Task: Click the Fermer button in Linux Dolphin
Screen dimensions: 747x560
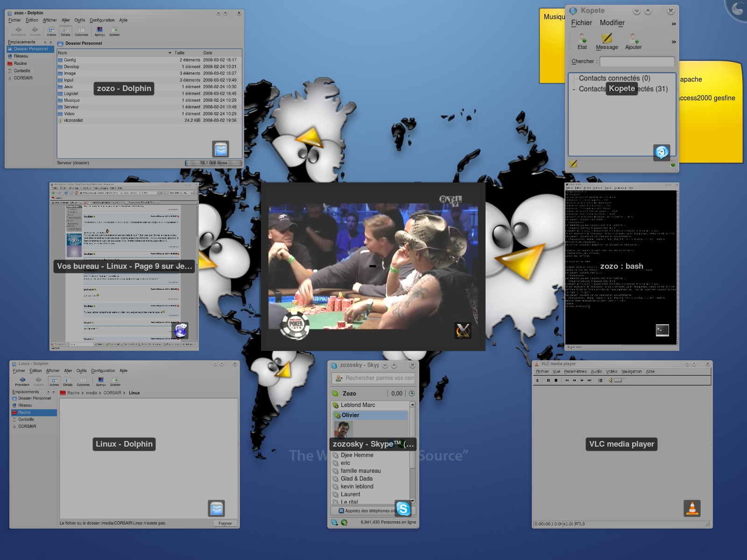Action: pyautogui.click(x=225, y=523)
